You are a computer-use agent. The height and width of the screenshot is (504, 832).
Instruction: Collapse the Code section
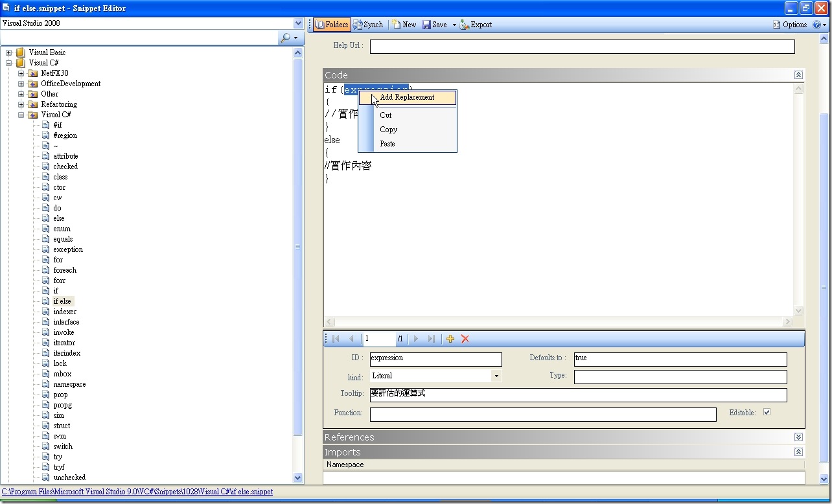tap(798, 75)
